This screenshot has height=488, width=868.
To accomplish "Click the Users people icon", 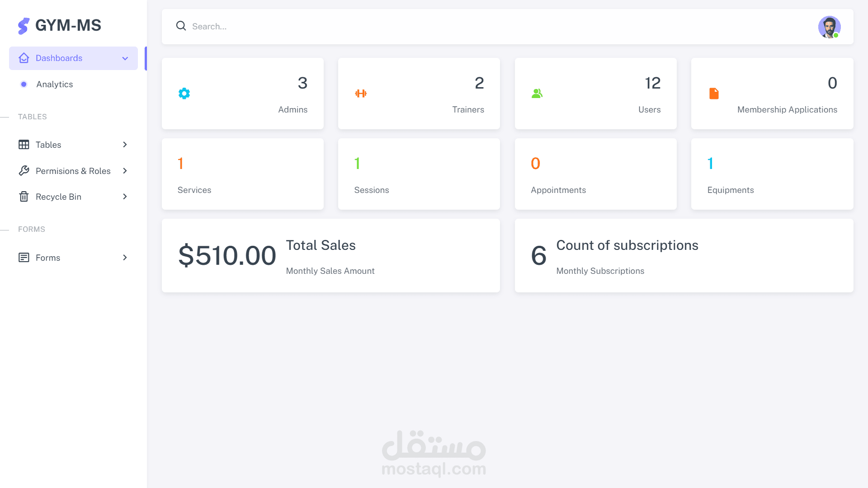I will 537,94.
